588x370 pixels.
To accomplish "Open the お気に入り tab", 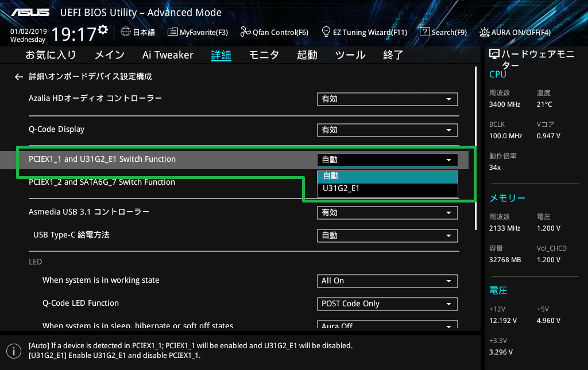I will pyautogui.click(x=51, y=55).
